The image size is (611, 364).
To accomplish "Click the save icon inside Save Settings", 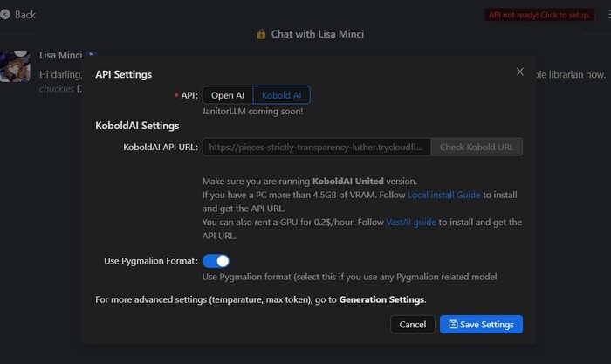I will point(453,324).
